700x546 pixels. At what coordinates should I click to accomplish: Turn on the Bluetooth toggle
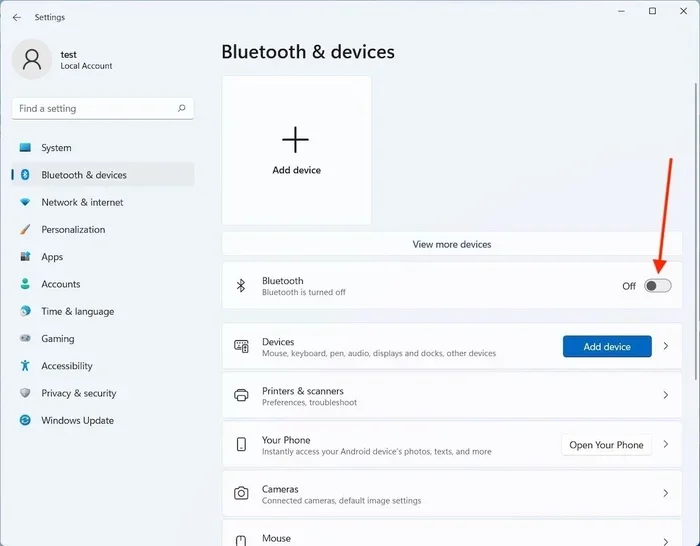point(658,286)
